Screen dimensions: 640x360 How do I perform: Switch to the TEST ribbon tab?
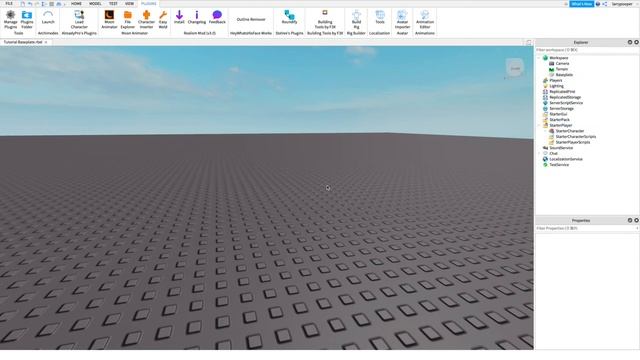click(x=113, y=4)
